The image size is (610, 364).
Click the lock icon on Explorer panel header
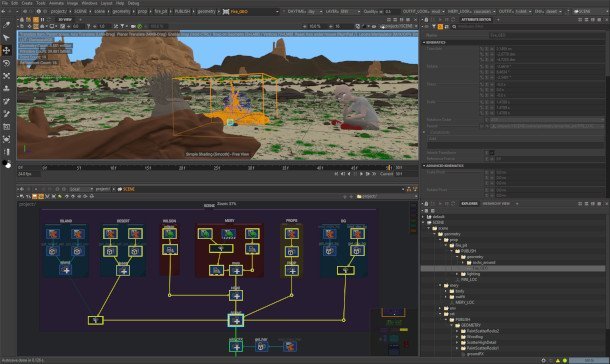[x=426, y=204]
